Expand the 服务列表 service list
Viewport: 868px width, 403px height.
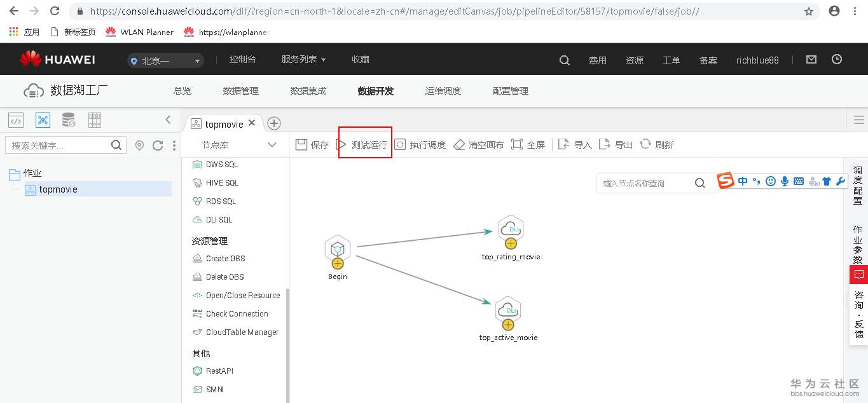coord(303,59)
